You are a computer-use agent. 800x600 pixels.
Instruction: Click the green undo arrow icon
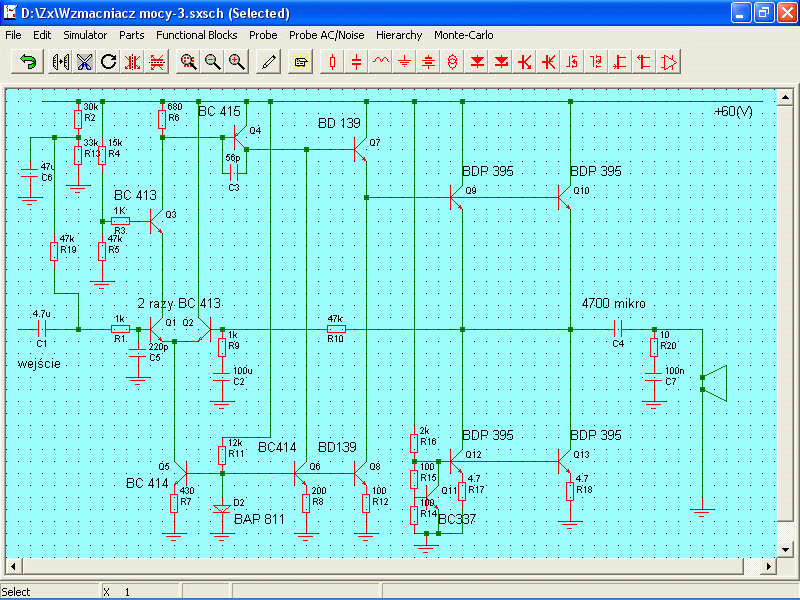[x=29, y=62]
